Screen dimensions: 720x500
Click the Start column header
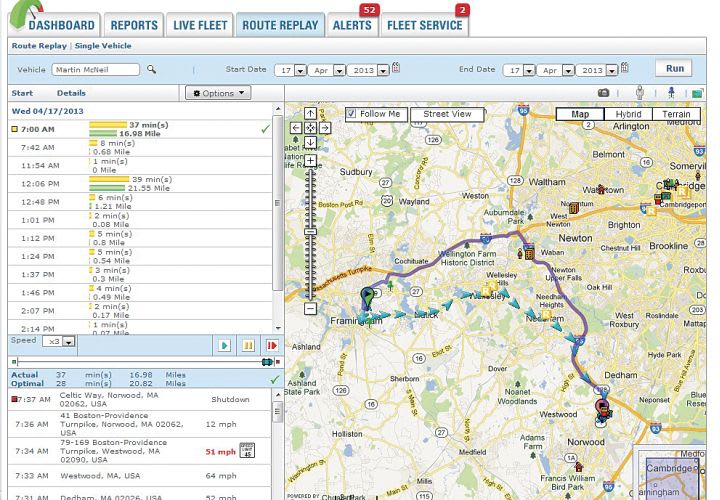(22, 93)
